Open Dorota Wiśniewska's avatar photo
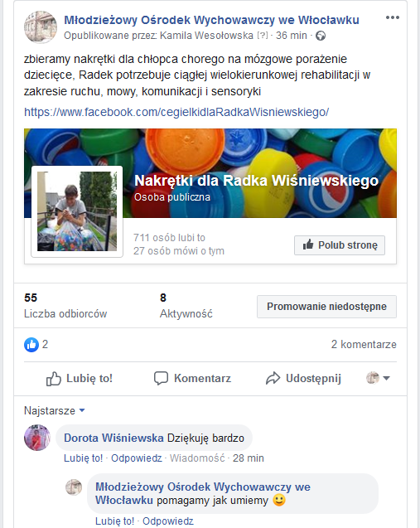 [37, 438]
